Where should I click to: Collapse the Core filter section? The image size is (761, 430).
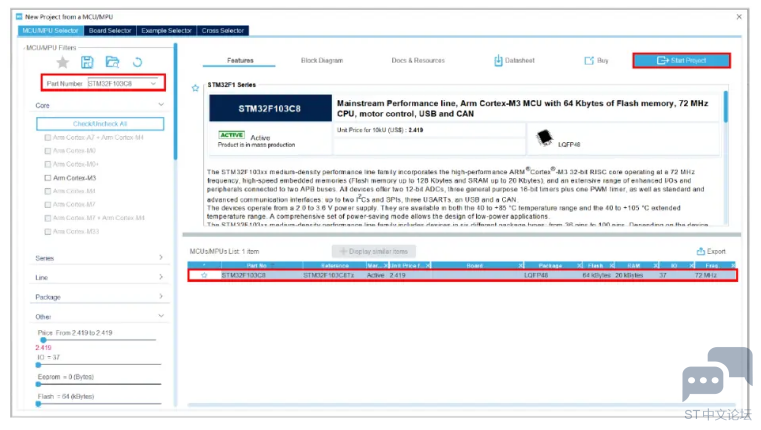(161, 105)
